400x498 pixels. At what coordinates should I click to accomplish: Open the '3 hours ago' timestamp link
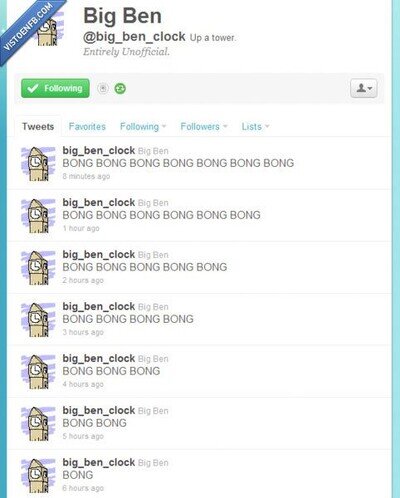[83, 332]
